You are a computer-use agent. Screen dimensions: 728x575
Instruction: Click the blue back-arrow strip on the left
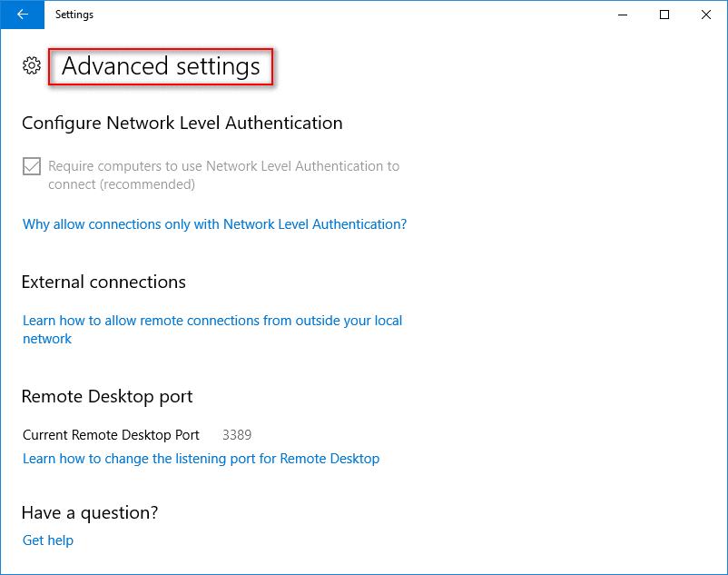[x=22, y=15]
